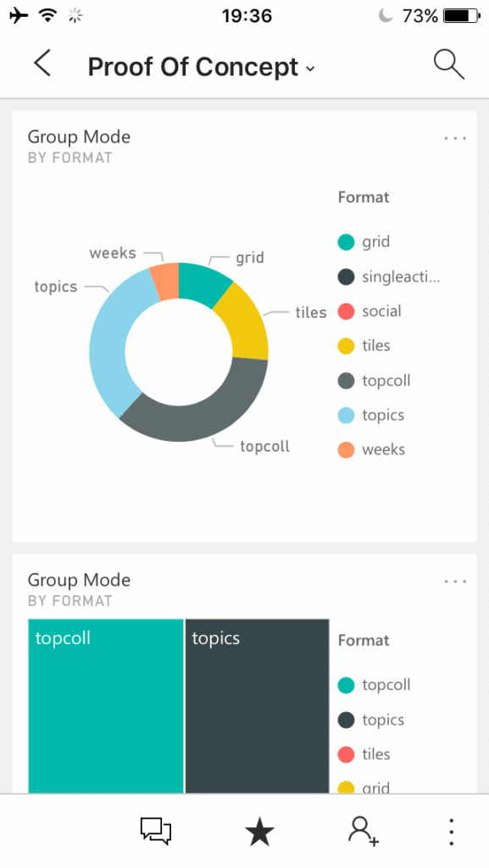The width and height of the screenshot is (489, 868).
Task: Open search with the magnifier icon
Action: click(x=448, y=64)
